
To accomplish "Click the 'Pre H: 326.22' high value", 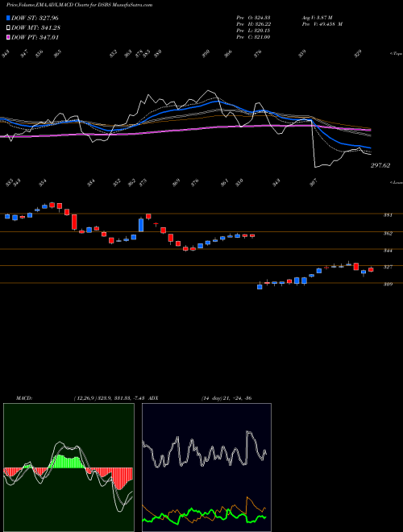I will coord(253,24).
